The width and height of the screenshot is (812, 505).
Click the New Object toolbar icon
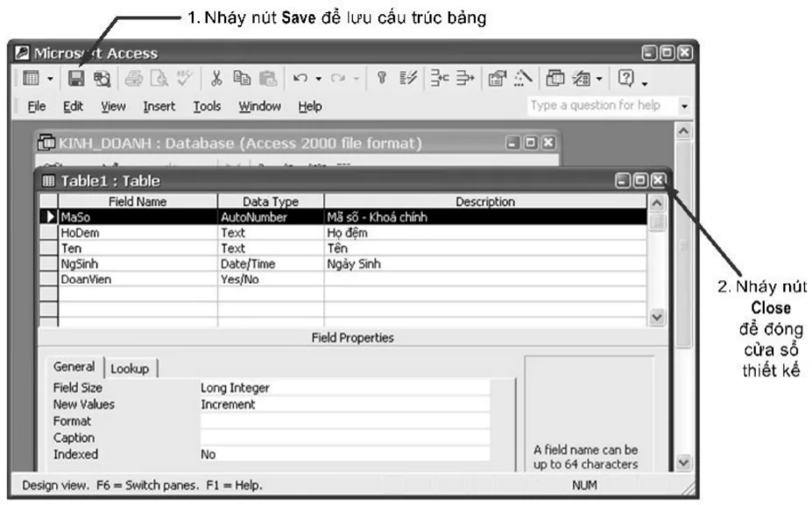tap(582, 79)
